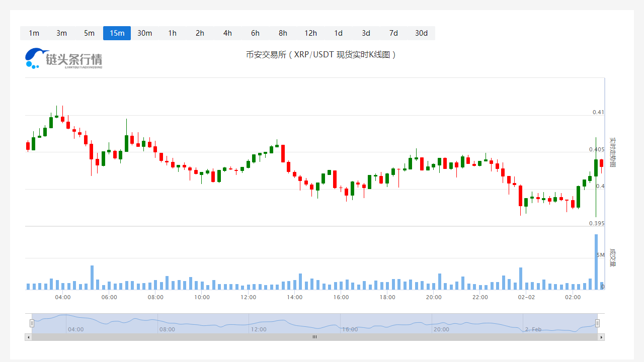Click the tallest blue volume bar

click(596, 261)
